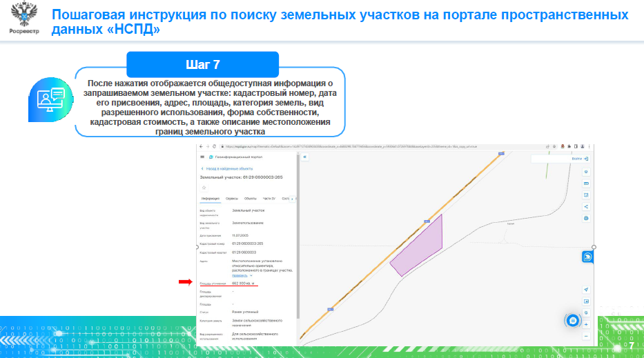Screen dimensions: 644x358
Task: Open the blue side widget tab on the map edge
Action: click(587, 257)
